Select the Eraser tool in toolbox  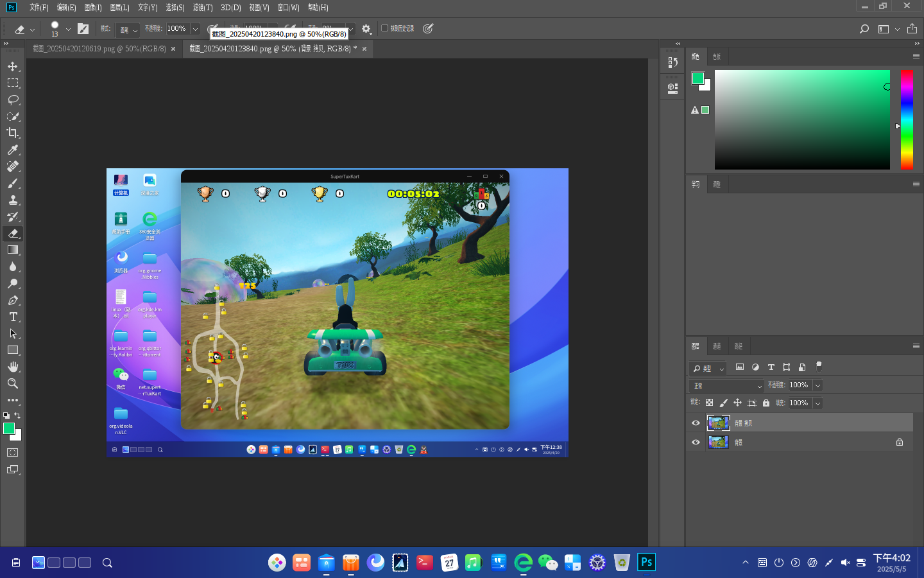13,233
